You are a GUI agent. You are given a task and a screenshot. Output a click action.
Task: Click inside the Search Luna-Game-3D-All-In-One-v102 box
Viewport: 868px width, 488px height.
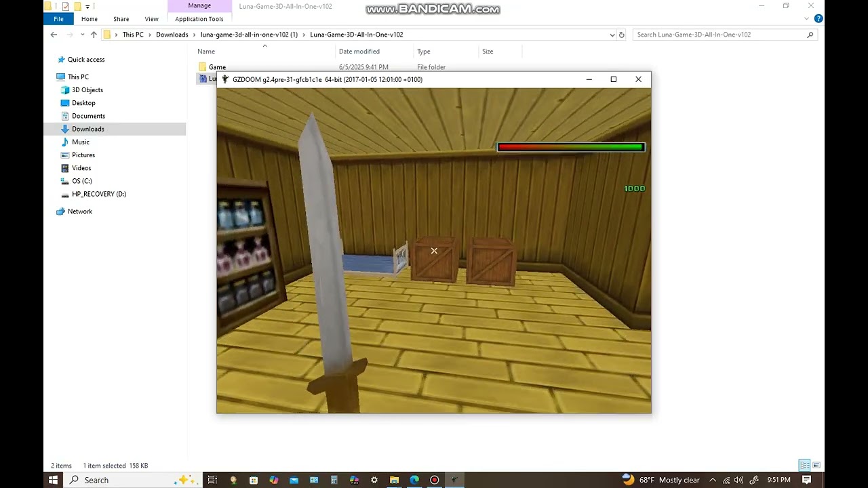pos(724,35)
